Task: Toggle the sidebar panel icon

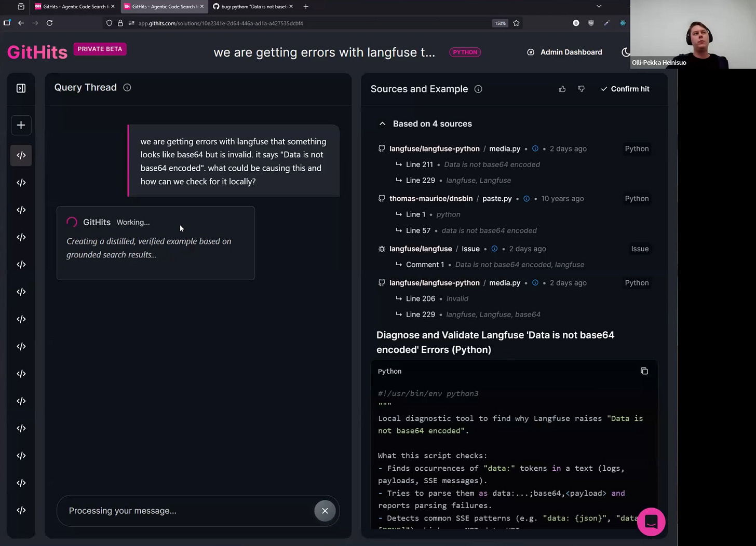Action: [21, 88]
